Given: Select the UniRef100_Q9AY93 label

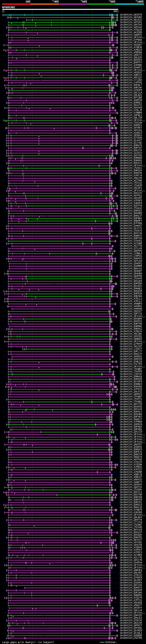Looking at the screenshot, I should (131, 615).
